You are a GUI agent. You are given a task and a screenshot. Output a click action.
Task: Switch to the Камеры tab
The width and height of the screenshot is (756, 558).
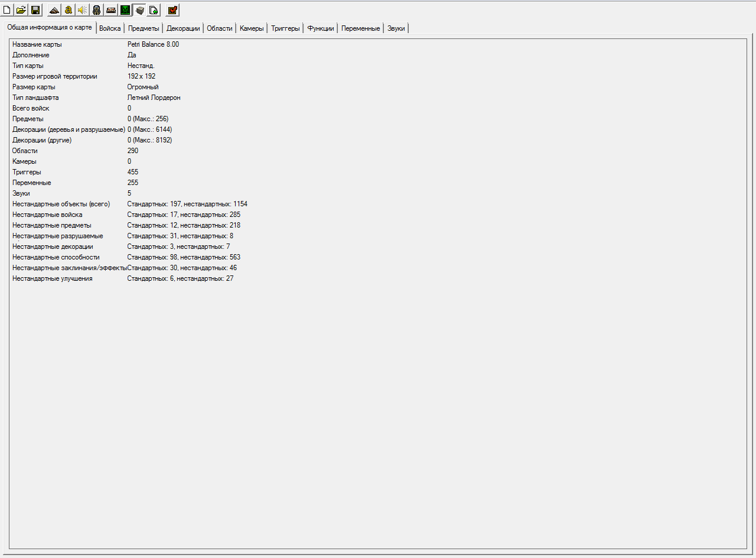252,28
